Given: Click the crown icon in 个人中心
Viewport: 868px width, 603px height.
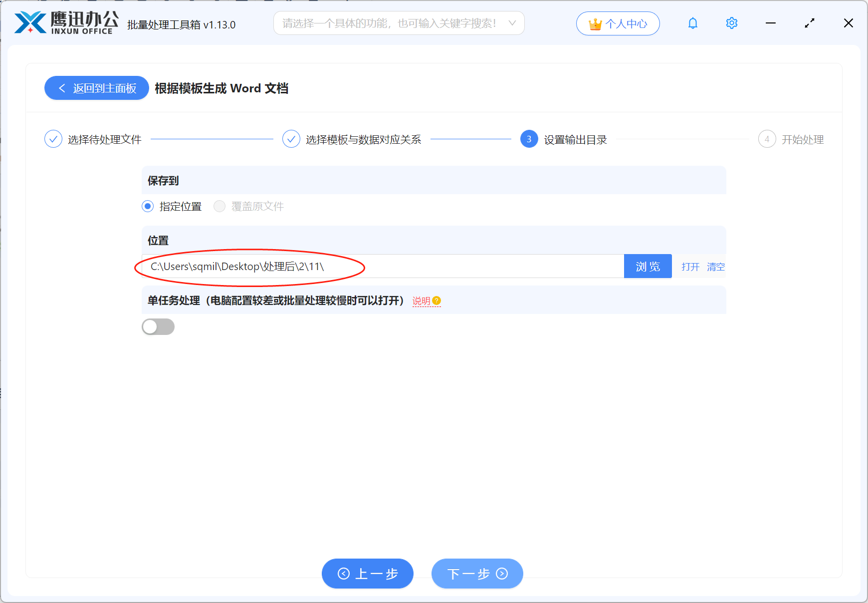Looking at the screenshot, I should click(595, 23).
